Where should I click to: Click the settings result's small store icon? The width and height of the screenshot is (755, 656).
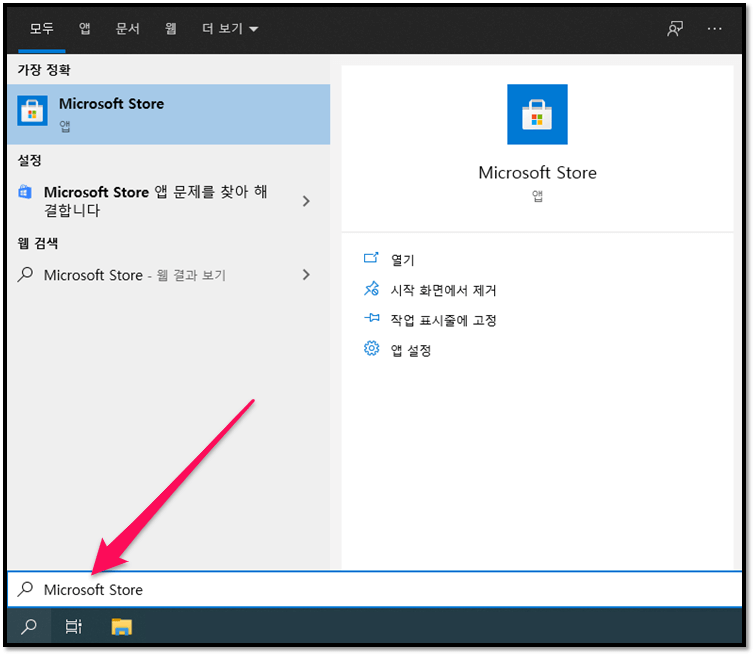tap(25, 192)
